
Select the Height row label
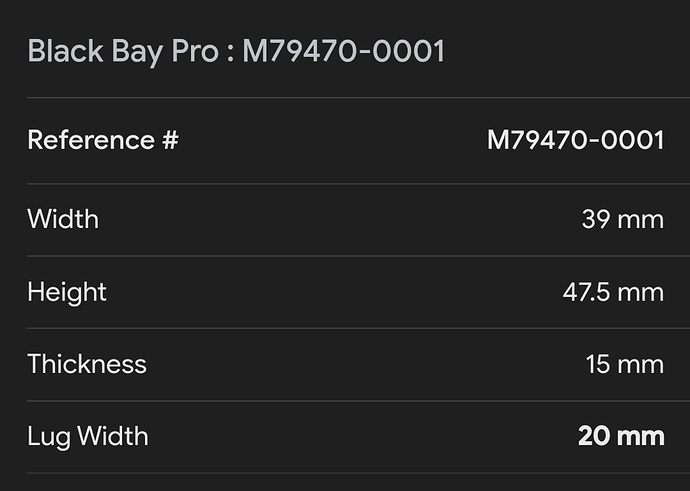pyautogui.click(x=67, y=293)
